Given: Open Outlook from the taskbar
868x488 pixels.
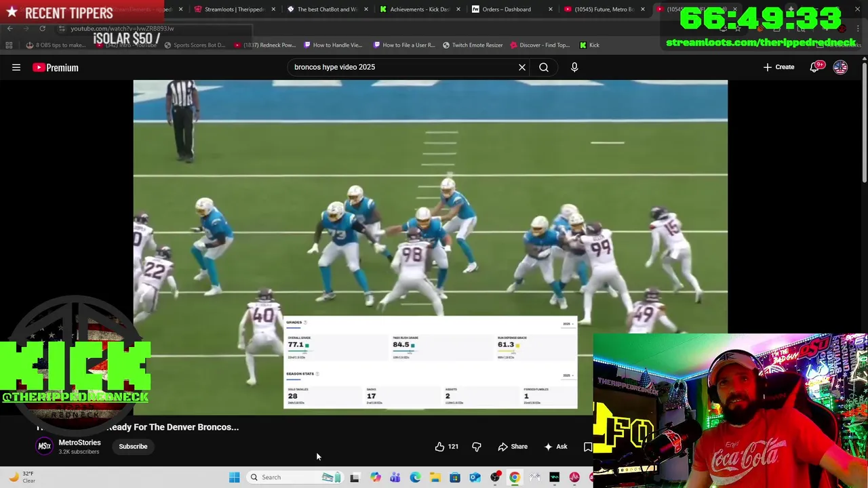Looking at the screenshot, I should (x=475, y=477).
